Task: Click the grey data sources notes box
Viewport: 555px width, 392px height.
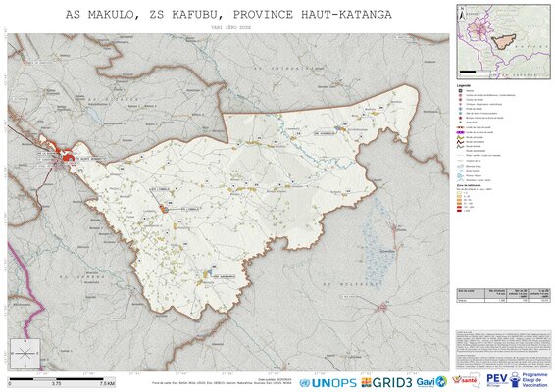Action: coord(503,350)
